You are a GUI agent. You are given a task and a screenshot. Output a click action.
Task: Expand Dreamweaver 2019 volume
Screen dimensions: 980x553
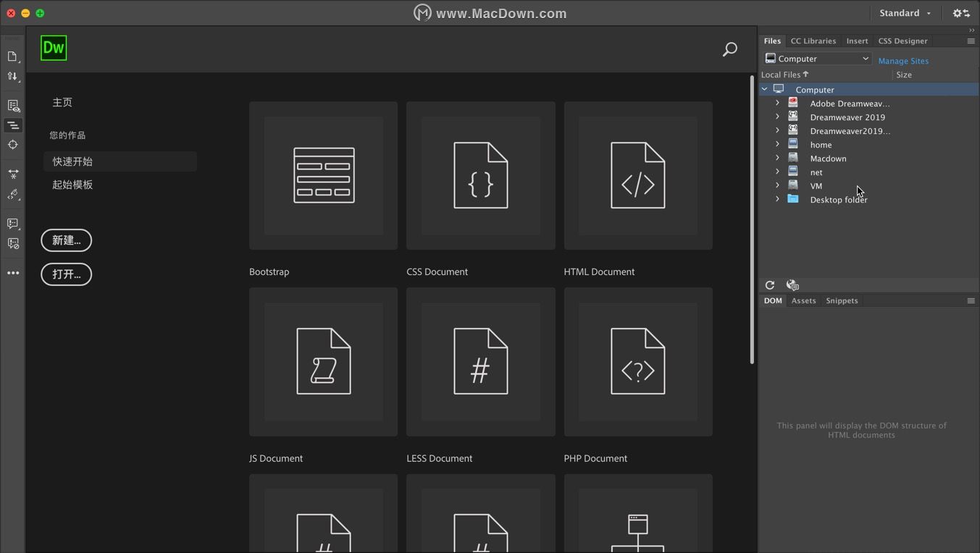[x=777, y=117]
